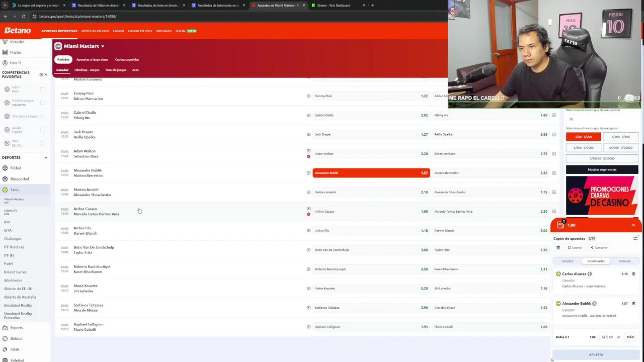This screenshot has width=644, height=362.
Task: Open the Básquetbol sport icon
Action: [x=5, y=178]
